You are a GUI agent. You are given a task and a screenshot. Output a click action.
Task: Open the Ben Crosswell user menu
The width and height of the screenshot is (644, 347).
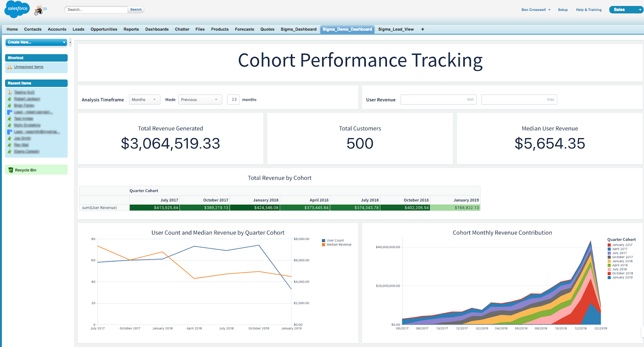coord(536,10)
